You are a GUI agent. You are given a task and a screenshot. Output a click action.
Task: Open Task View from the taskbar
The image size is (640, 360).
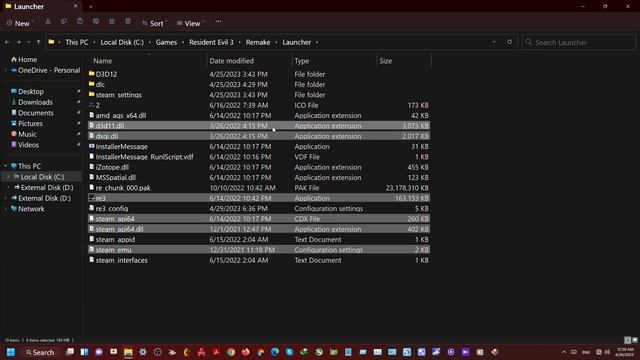(x=70, y=352)
